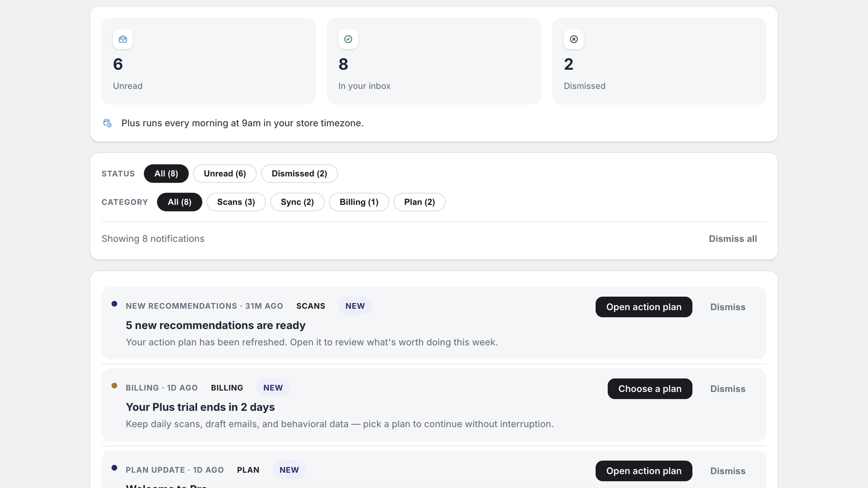
Task: Click 'Showing 8 notifications' text
Action: [x=153, y=239]
